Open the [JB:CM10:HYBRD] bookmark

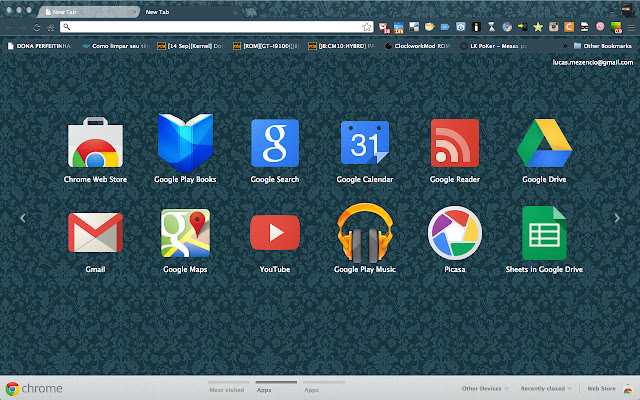coord(341,46)
